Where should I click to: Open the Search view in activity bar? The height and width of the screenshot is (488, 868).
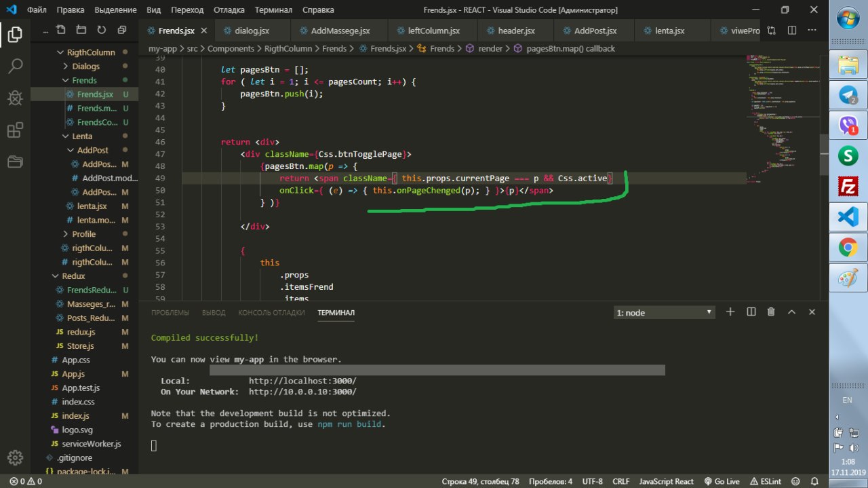[15, 66]
